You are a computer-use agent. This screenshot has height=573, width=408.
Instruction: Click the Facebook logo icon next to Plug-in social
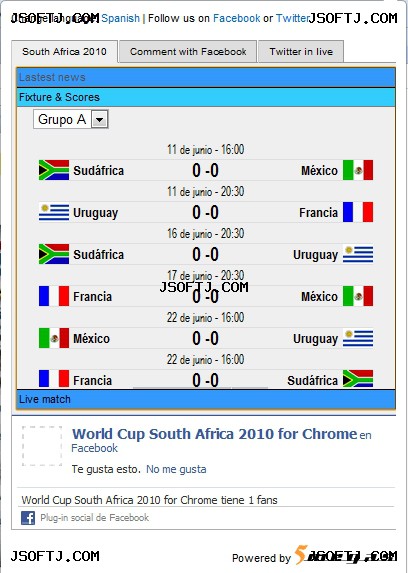28,518
